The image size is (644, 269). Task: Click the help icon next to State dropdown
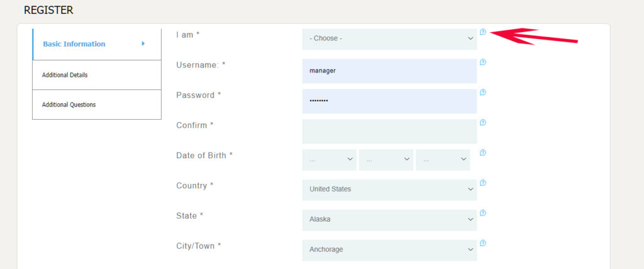[x=483, y=213]
